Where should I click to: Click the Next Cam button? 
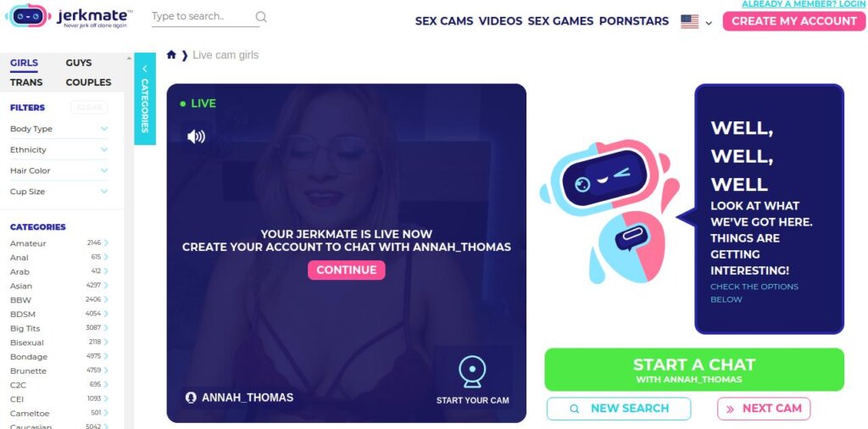[x=764, y=409]
